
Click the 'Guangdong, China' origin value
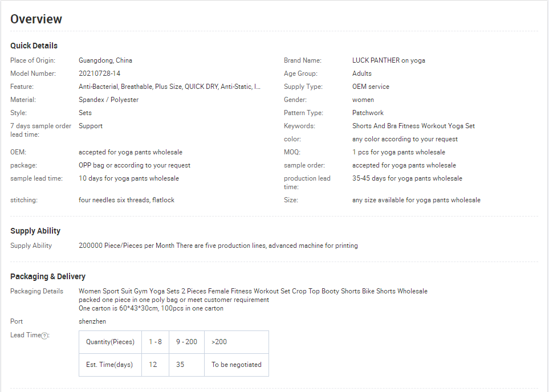(x=105, y=60)
